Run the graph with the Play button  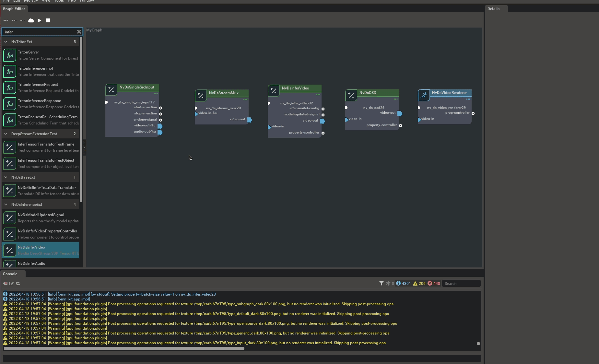point(40,20)
